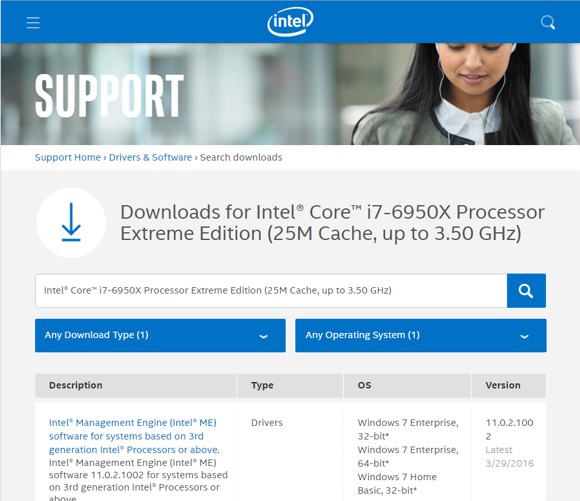Click Search downloads breadcrumb text

coord(241,157)
